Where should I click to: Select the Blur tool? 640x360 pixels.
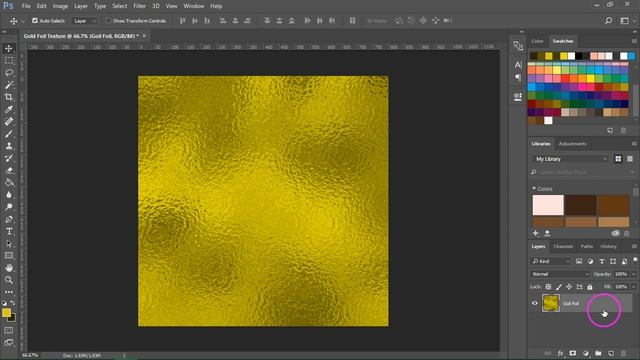tap(9, 195)
